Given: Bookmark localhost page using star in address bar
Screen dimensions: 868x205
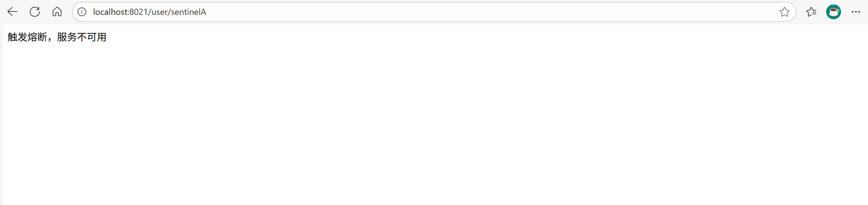Looking at the screenshot, I should [784, 12].
